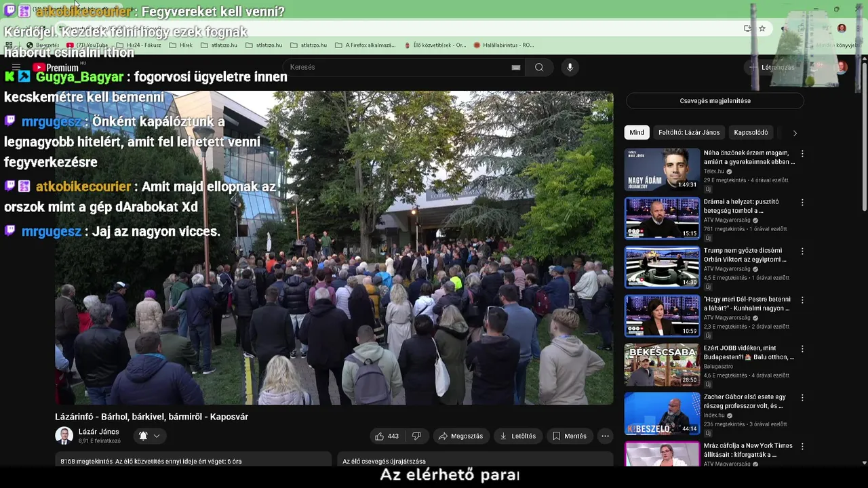868x488 pixels.
Task: Open options menu for Drámai a helyzet video
Action: (802, 203)
